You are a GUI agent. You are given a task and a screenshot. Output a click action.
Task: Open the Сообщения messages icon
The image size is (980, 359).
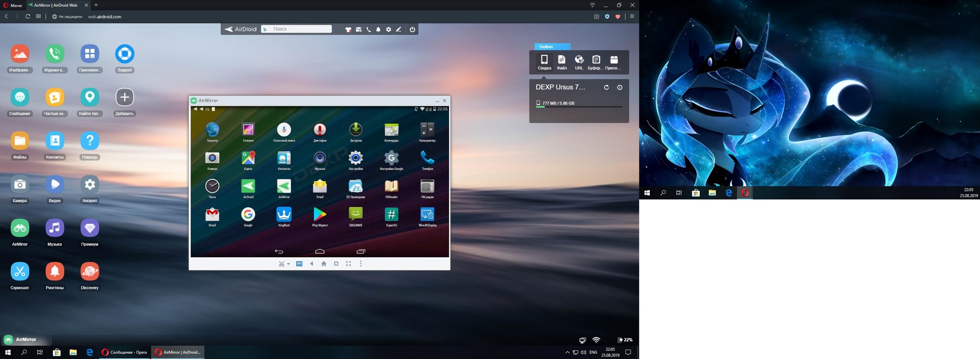tap(20, 98)
